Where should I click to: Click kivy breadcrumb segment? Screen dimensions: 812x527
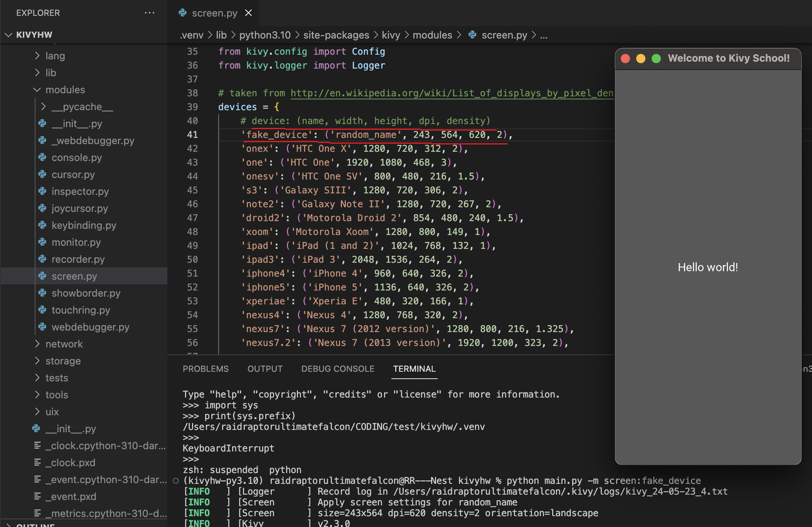(x=391, y=35)
